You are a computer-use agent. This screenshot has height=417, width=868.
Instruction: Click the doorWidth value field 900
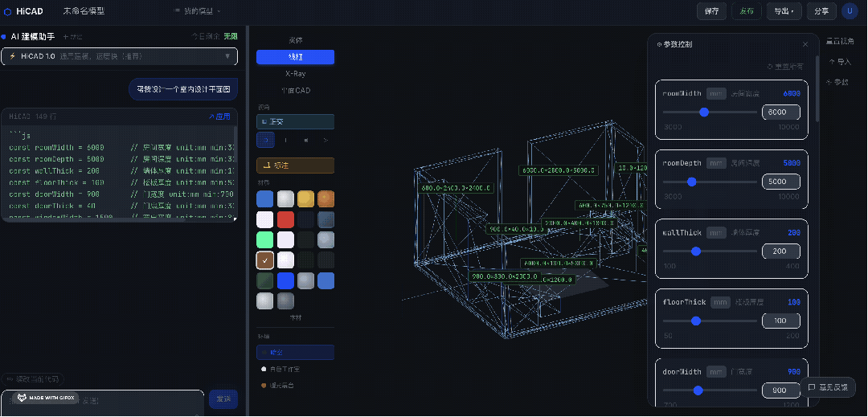click(781, 390)
